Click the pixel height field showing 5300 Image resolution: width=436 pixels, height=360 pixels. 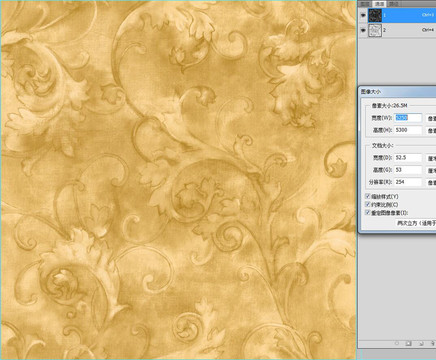coord(408,130)
